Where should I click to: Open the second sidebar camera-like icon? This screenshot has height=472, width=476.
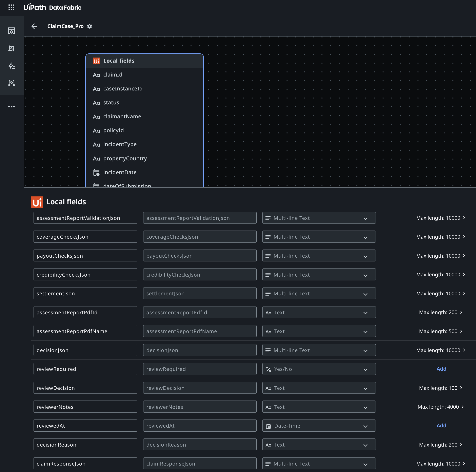11,48
